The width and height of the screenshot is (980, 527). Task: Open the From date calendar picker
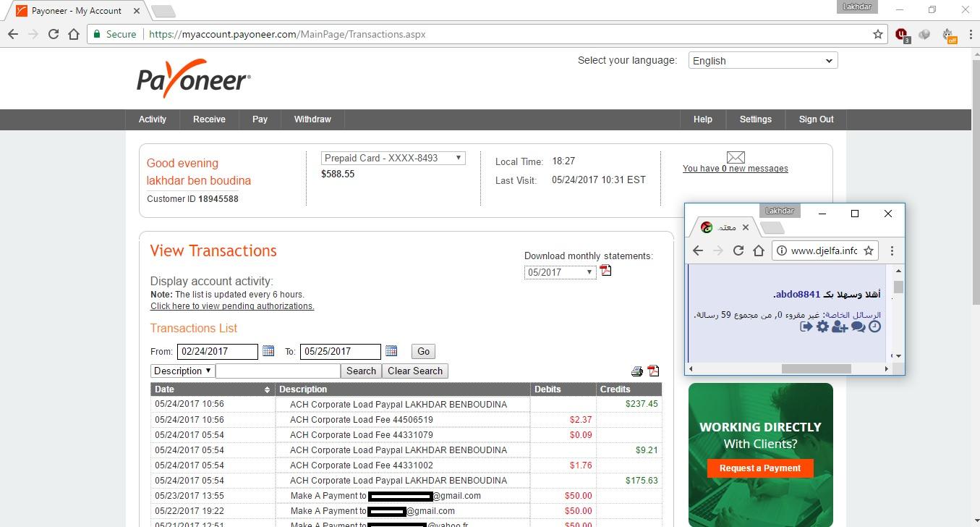268,351
